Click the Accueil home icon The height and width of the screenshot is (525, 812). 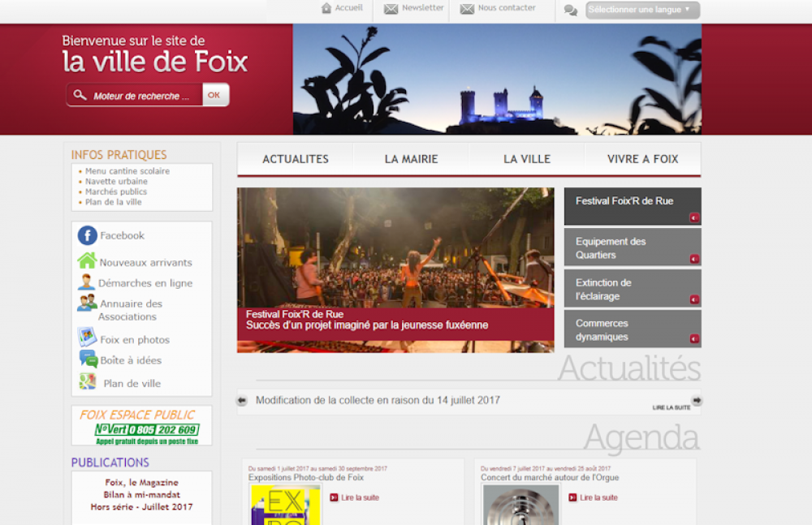(326, 8)
